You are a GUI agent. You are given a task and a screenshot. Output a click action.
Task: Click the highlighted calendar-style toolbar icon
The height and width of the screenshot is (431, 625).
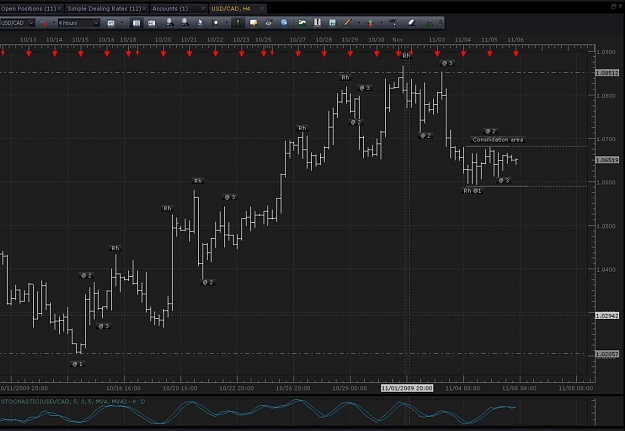(x=136, y=23)
